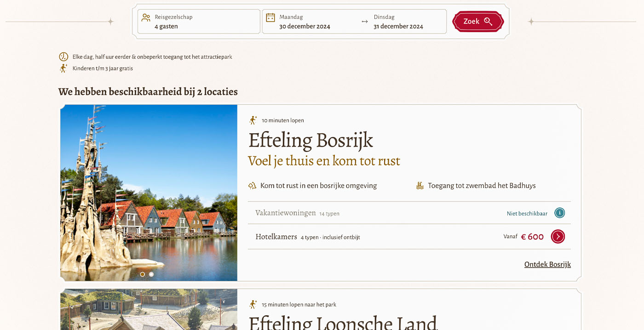Open the Ontdek Bosrijk link
Image resolution: width=644 pixels, height=330 pixels.
[547, 264]
